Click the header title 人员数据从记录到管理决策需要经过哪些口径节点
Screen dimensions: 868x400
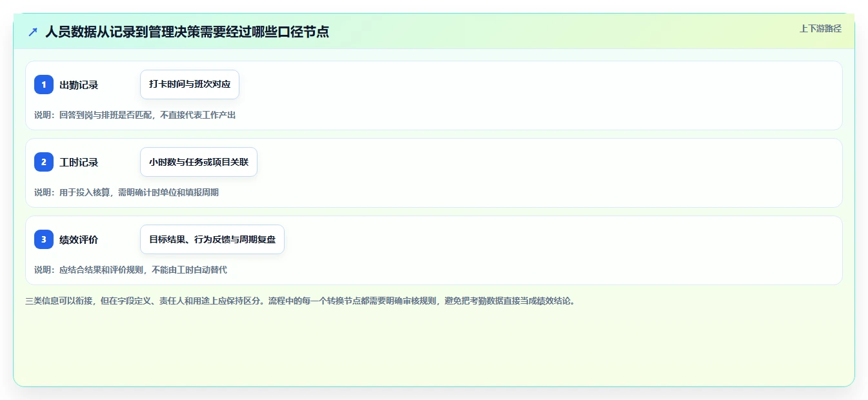pos(187,32)
